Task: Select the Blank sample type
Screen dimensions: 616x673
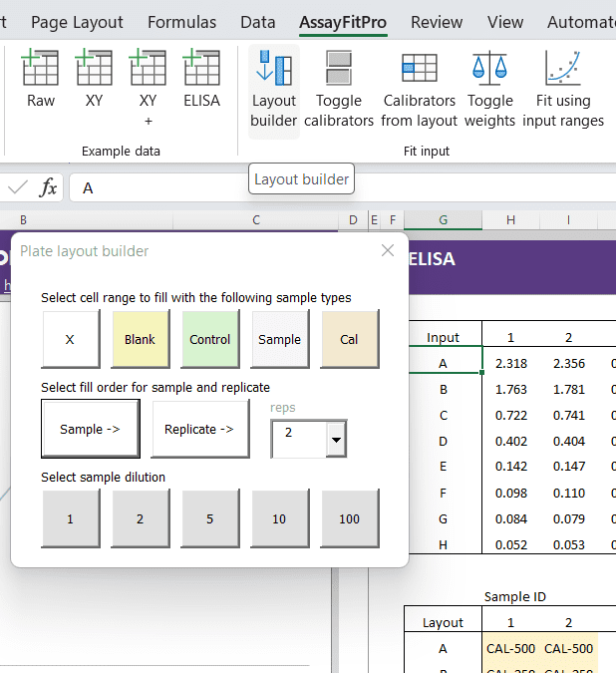Action: [141, 339]
